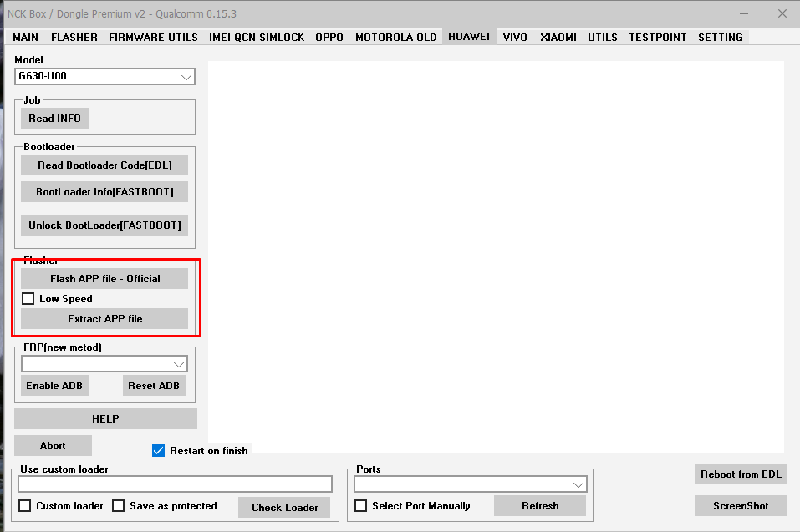The width and height of the screenshot is (800, 532).
Task: Enable the Low Speed checkbox
Action: pos(28,299)
